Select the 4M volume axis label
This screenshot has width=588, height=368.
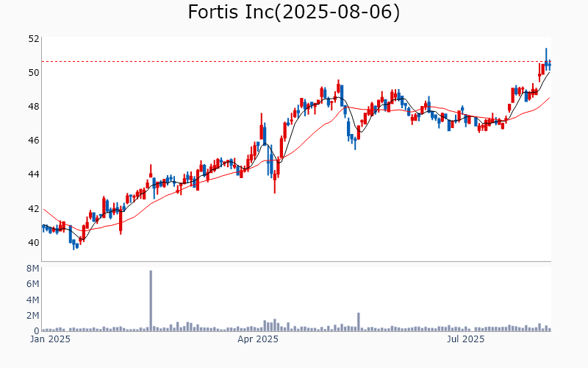click(32, 300)
